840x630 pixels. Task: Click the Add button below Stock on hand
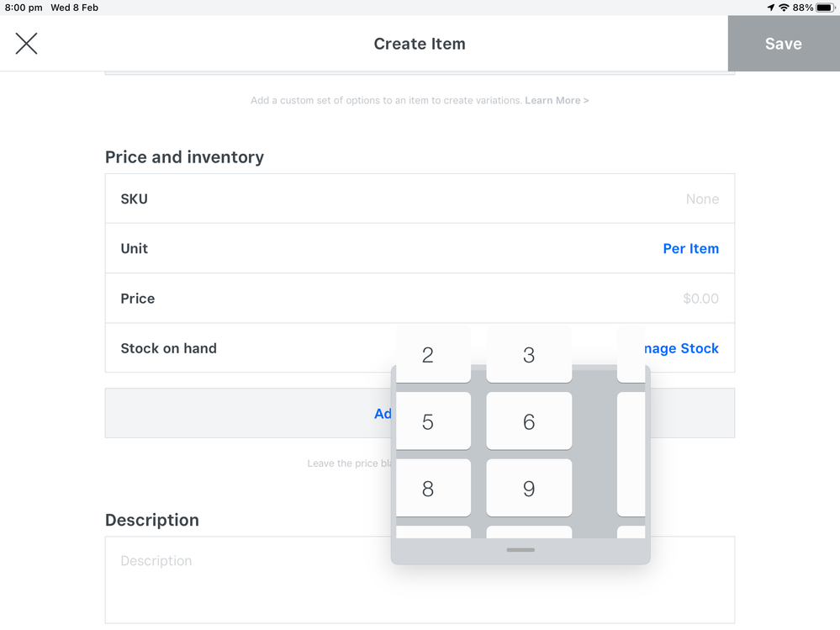click(383, 413)
